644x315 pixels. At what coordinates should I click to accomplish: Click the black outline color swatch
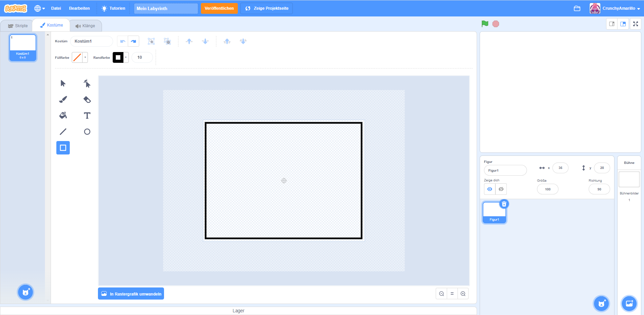[118, 57]
